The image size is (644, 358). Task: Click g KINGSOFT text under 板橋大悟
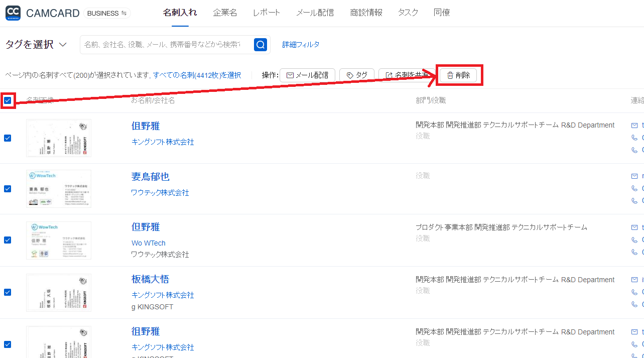coord(153,307)
